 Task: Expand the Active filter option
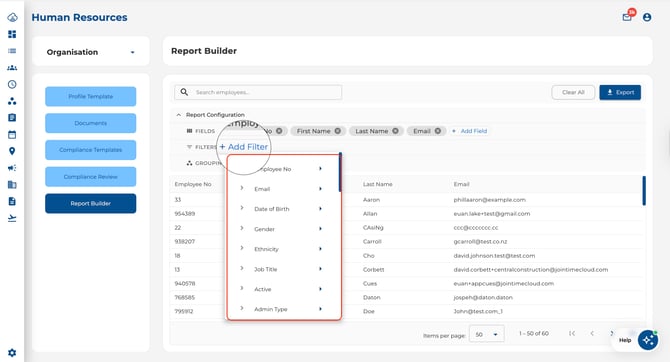(241, 288)
